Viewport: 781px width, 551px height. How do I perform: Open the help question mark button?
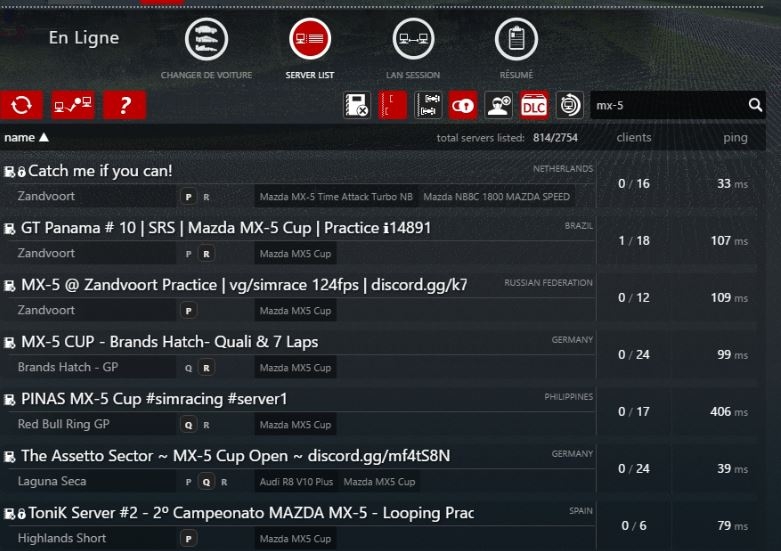point(125,105)
